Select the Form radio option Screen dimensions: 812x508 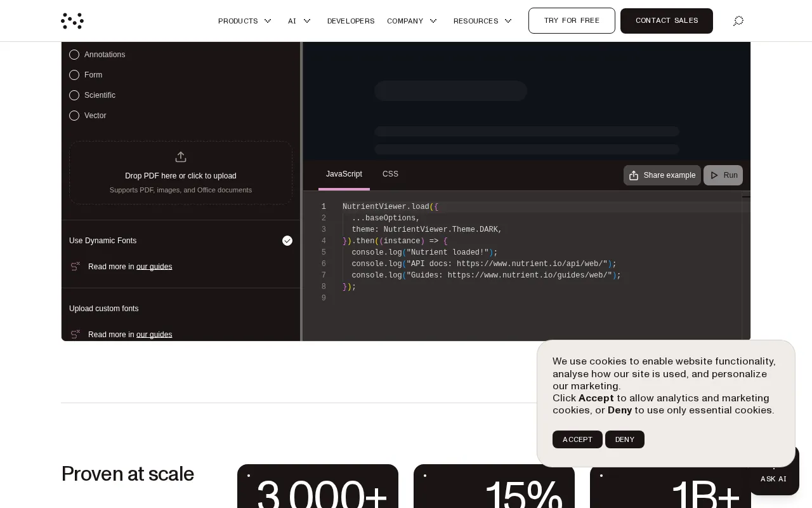click(x=74, y=75)
